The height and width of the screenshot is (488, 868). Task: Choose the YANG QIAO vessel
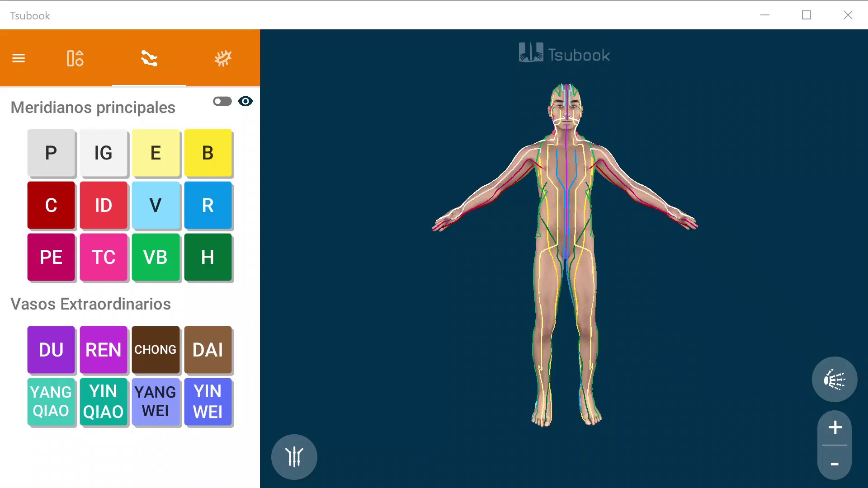(51, 402)
